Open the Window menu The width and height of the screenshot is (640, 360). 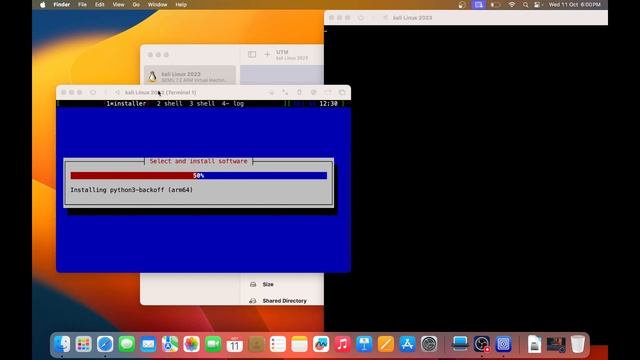[x=158, y=5]
